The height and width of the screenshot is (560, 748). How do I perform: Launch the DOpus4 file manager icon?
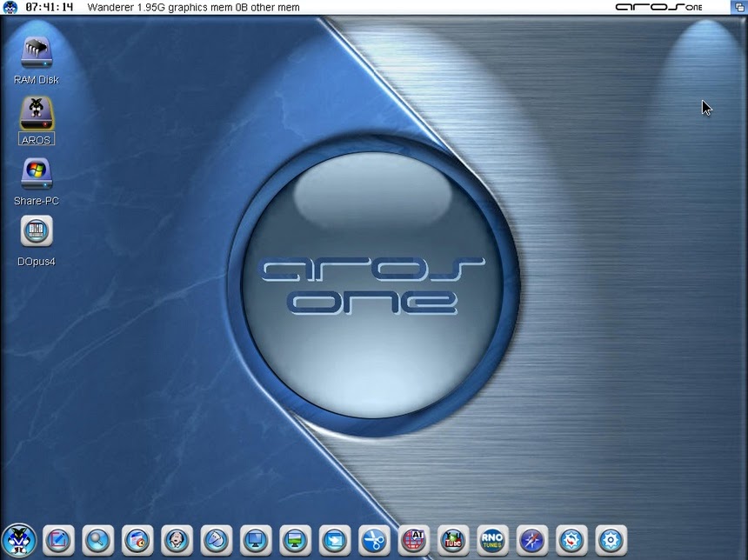[36, 232]
